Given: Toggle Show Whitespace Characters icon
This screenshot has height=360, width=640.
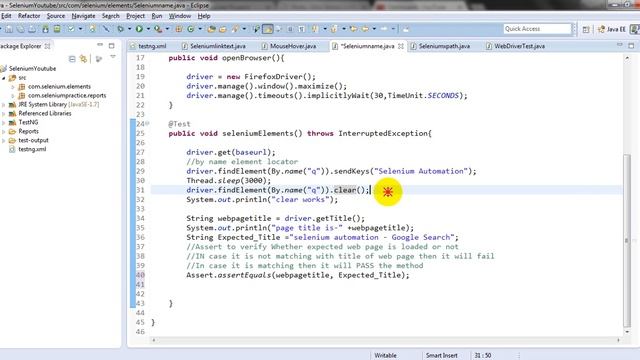Looking at the screenshot, I should [301, 29].
